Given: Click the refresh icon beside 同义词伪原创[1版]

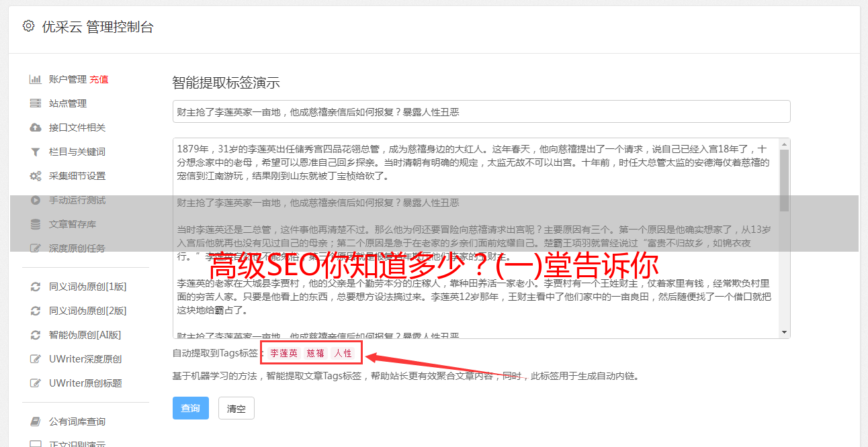Looking at the screenshot, I should click(36, 287).
